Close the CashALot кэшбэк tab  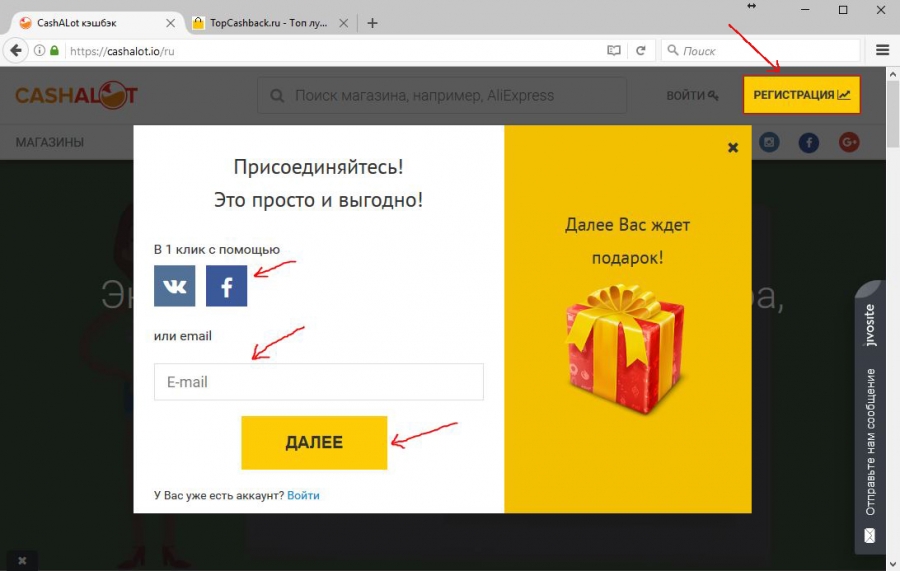pyautogui.click(x=170, y=23)
